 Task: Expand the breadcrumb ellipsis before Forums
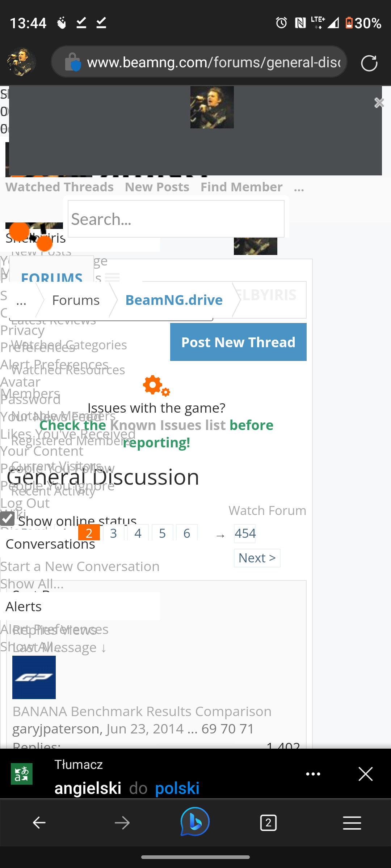[21, 301]
